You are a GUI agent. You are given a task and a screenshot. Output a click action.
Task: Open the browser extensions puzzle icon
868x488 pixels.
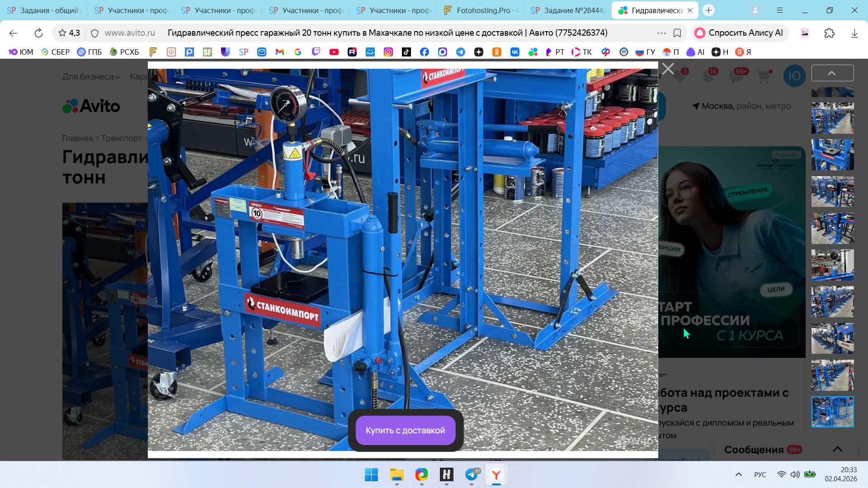tap(829, 33)
